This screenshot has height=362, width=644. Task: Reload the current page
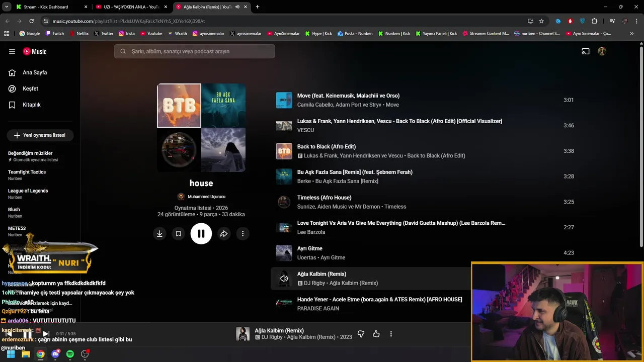[x=31, y=21]
